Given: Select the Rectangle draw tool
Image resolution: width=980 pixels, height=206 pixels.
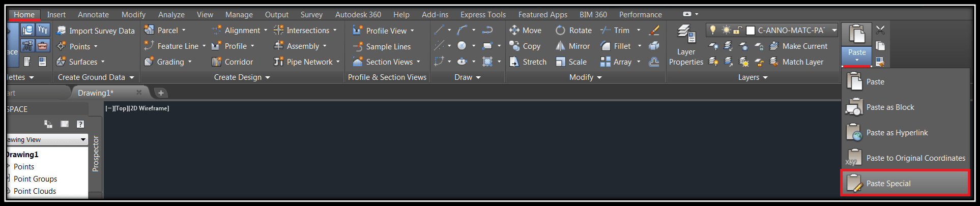Looking at the screenshot, I should pyautogui.click(x=487, y=46).
